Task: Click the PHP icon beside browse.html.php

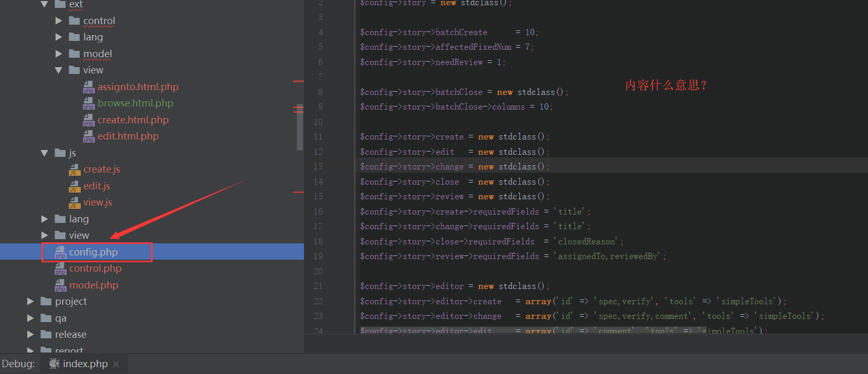Action: 89,103
